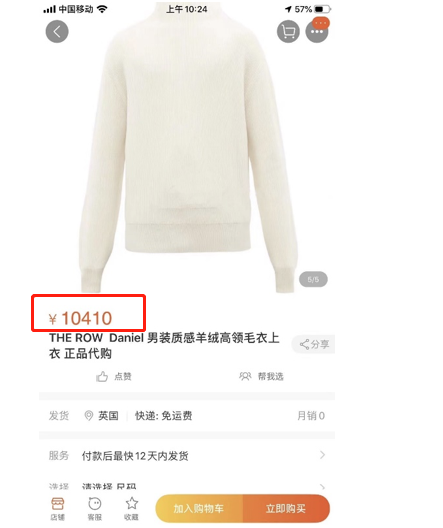Open the shopping cart icon
The height and width of the screenshot is (528, 443).
[x=288, y=32]
